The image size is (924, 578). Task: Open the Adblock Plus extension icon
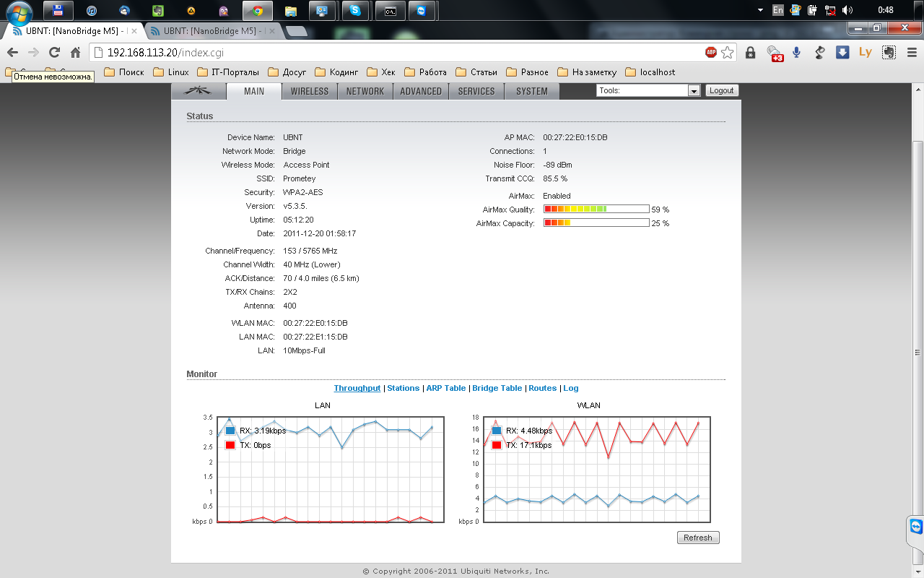click(x=711, y=52)
